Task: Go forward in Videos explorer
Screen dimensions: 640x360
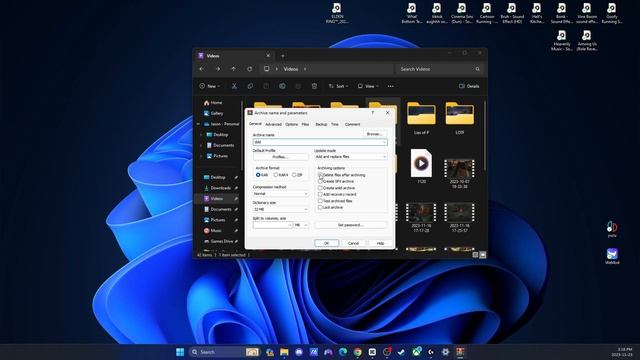Action: tap(218, 69)
